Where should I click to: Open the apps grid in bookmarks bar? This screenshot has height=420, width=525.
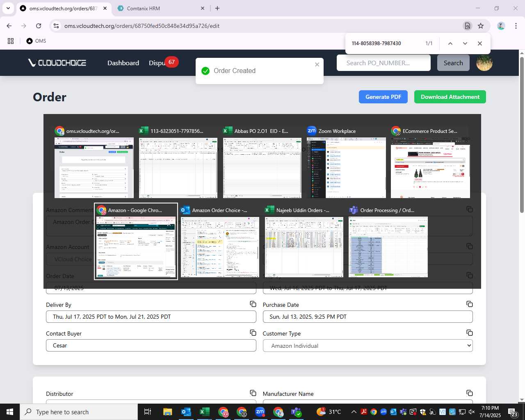[x=11, y=41]
